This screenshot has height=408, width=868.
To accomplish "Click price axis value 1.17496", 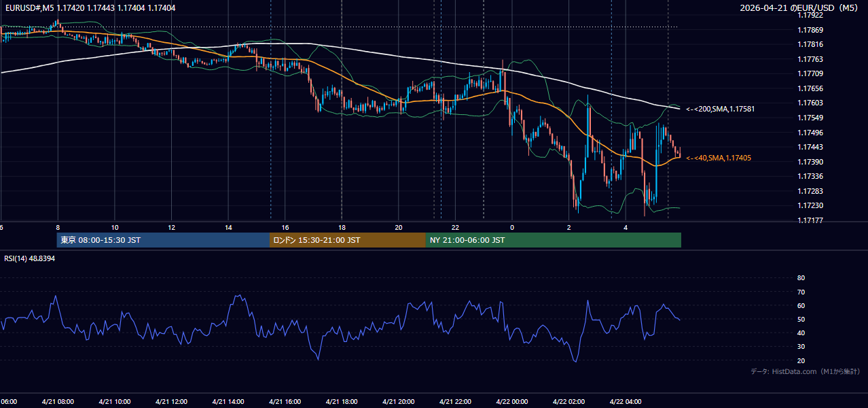I will [x=810, y=133].
